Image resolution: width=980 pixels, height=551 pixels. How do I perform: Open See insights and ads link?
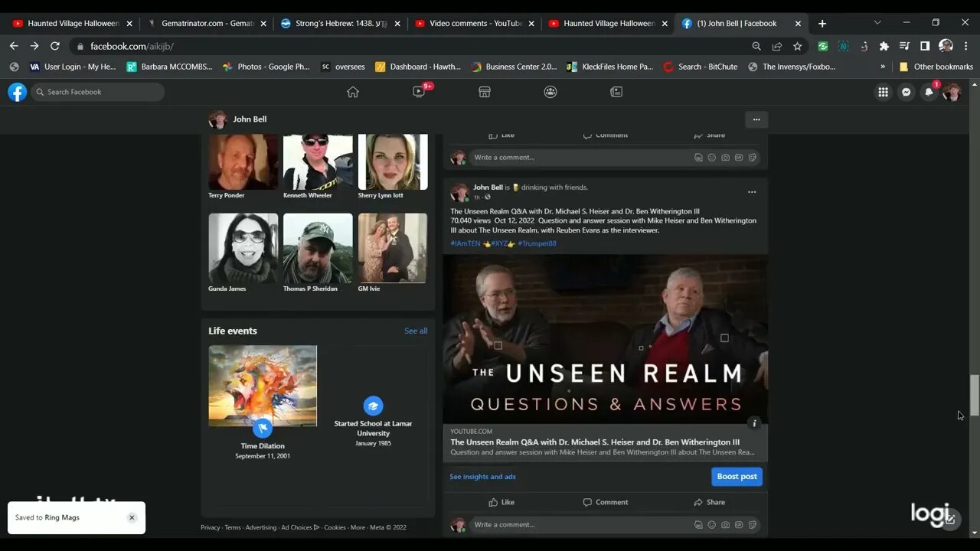click(x=482, y=477)
